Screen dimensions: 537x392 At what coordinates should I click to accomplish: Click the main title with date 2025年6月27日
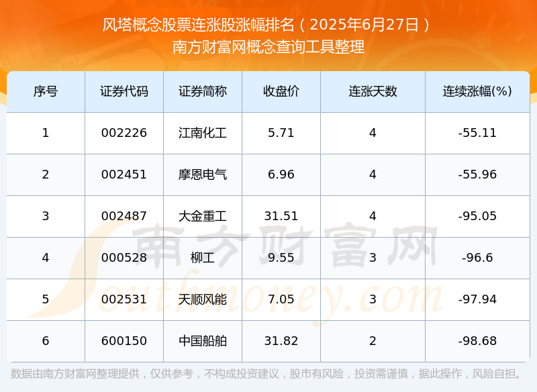pyautogui.click(x=267, y=25)
